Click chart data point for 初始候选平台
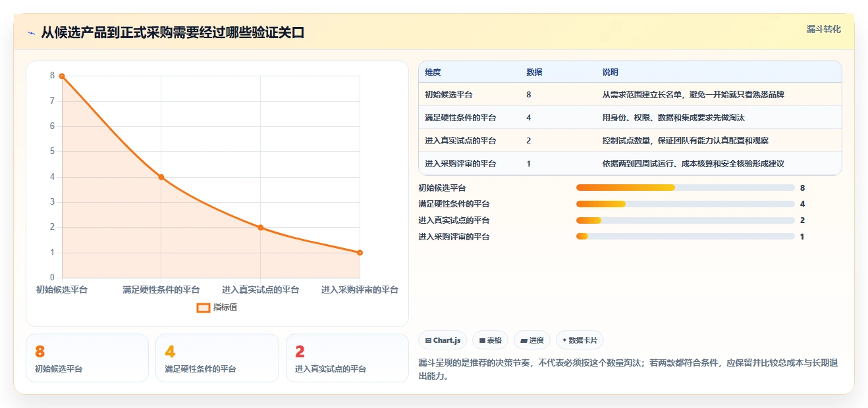 (62, 76)
